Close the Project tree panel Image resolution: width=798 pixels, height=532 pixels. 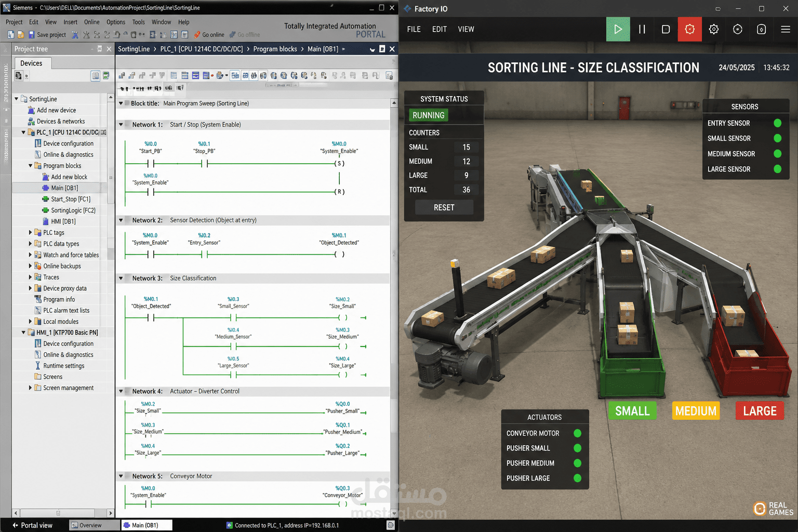109,49
